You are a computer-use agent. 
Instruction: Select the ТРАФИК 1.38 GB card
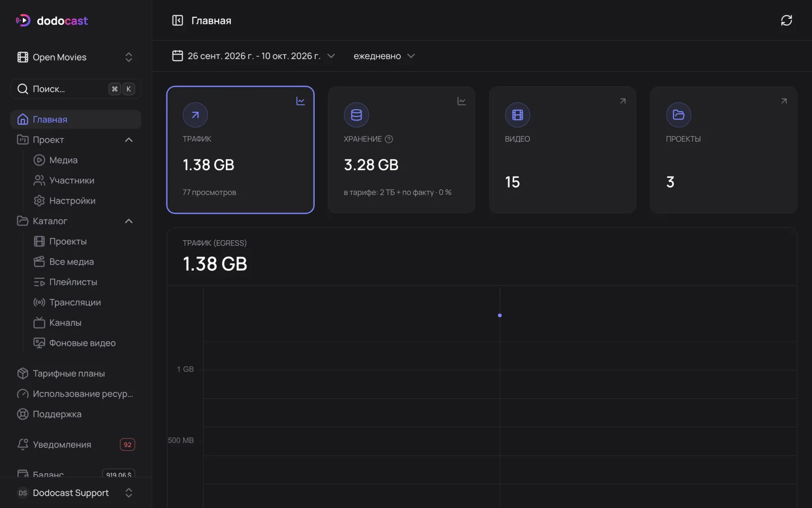coord(241,150)
